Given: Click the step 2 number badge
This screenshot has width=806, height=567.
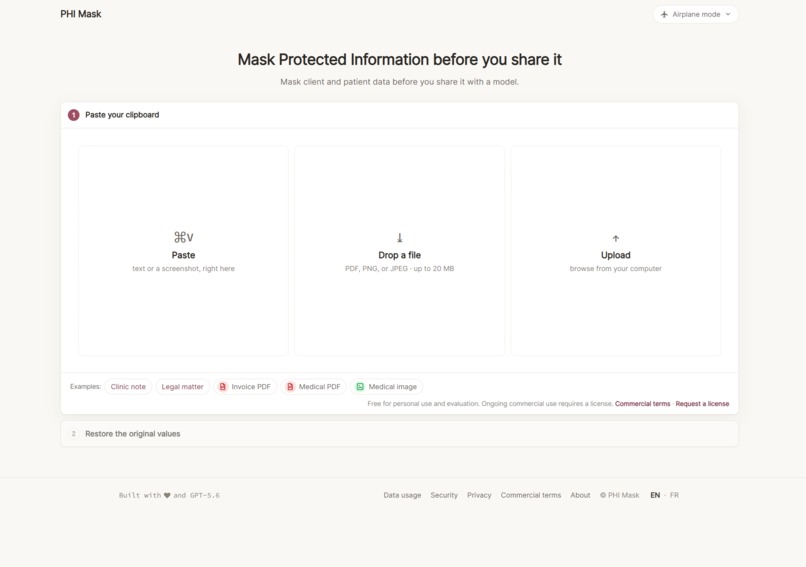Looking at the screenshot, I should click(74, 434).
